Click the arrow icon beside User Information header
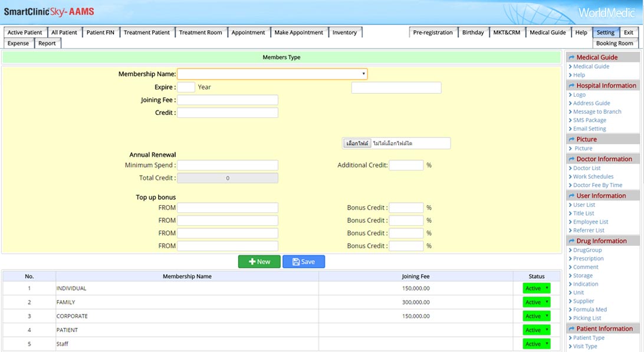The width and height of the screenshot is (644, 352). (x=571, y=196)
